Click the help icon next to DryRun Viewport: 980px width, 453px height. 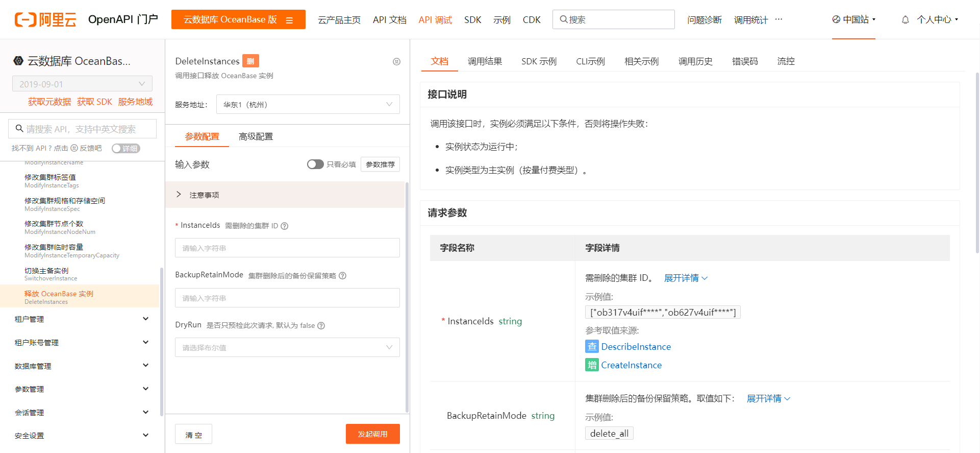pos(321,326)
